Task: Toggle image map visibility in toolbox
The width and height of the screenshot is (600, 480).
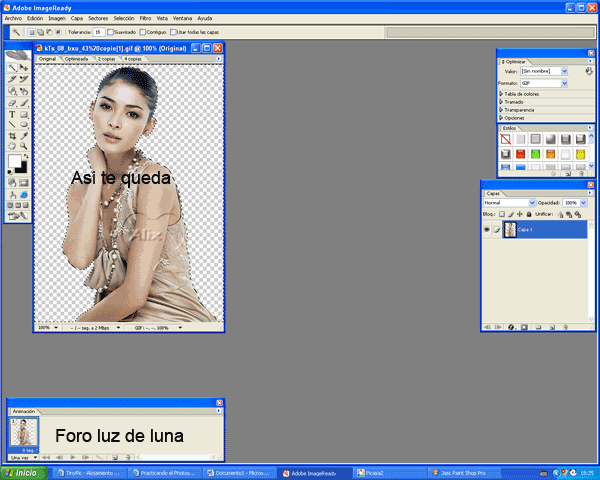Action: point(12,183)
